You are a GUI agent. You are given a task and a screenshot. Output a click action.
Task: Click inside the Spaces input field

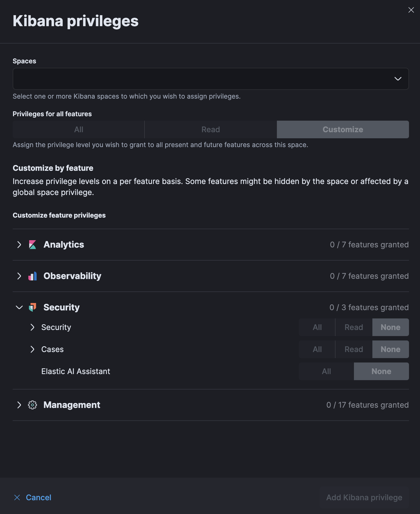tap(193, 79)
